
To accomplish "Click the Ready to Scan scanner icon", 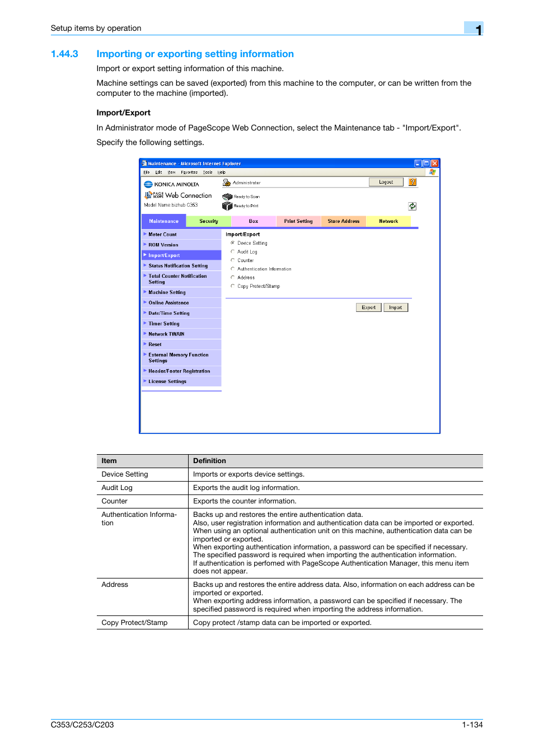I will [227, 197].
